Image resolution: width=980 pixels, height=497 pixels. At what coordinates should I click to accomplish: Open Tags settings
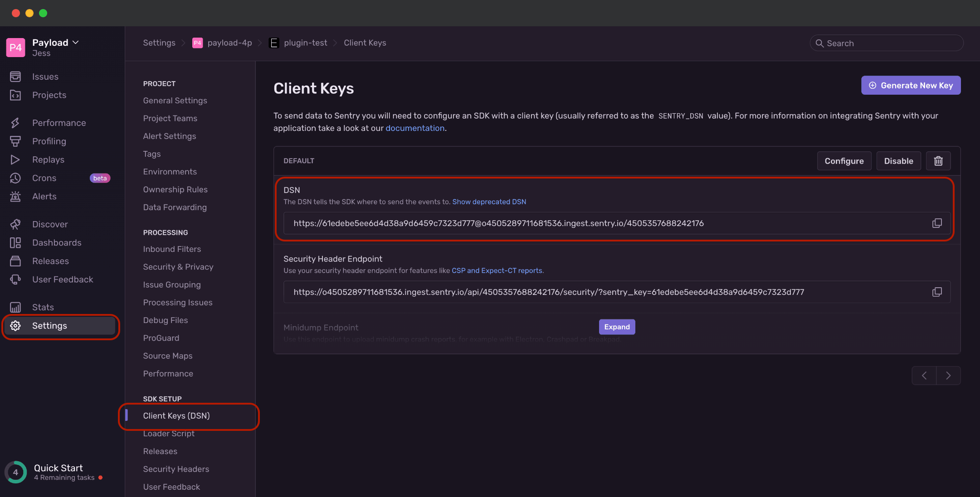152,154
